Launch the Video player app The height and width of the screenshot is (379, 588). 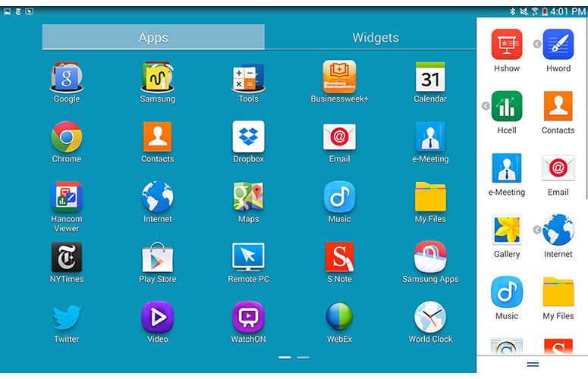click(x=158, y=317)
